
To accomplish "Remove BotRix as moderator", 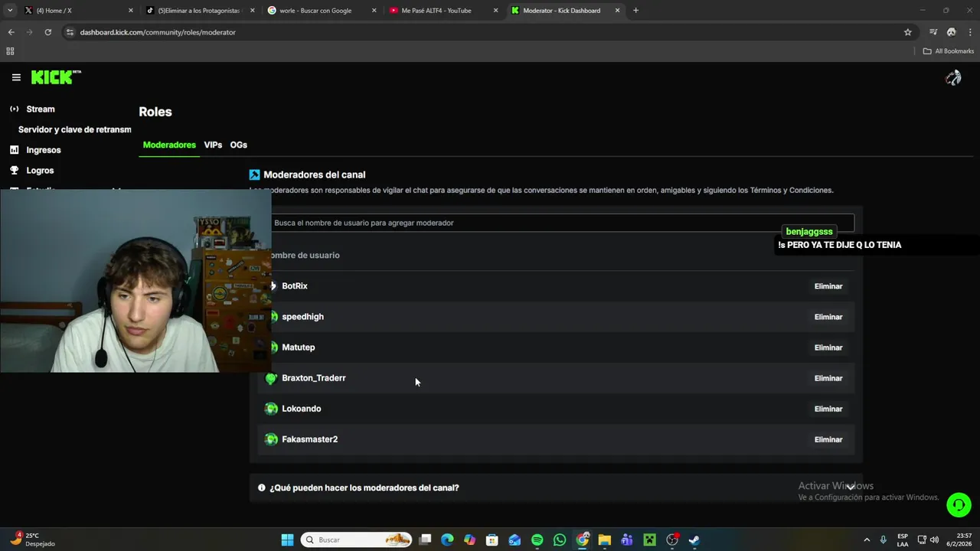I will 828,286.
